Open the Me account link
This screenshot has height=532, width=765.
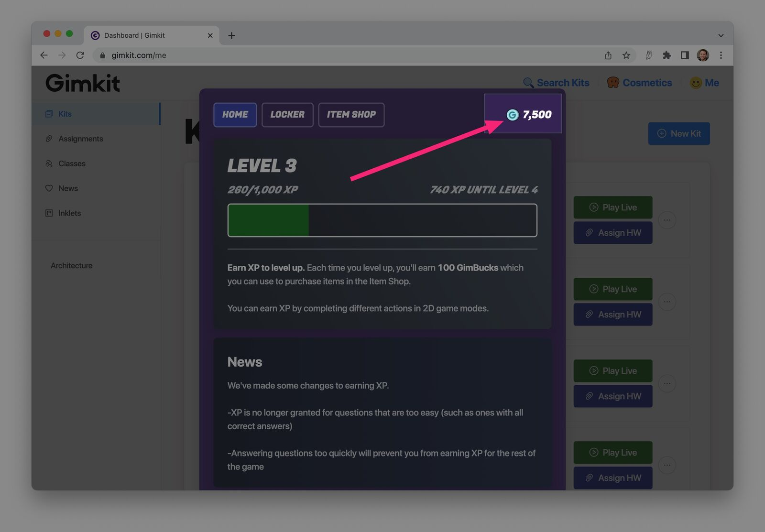[712, 83]
